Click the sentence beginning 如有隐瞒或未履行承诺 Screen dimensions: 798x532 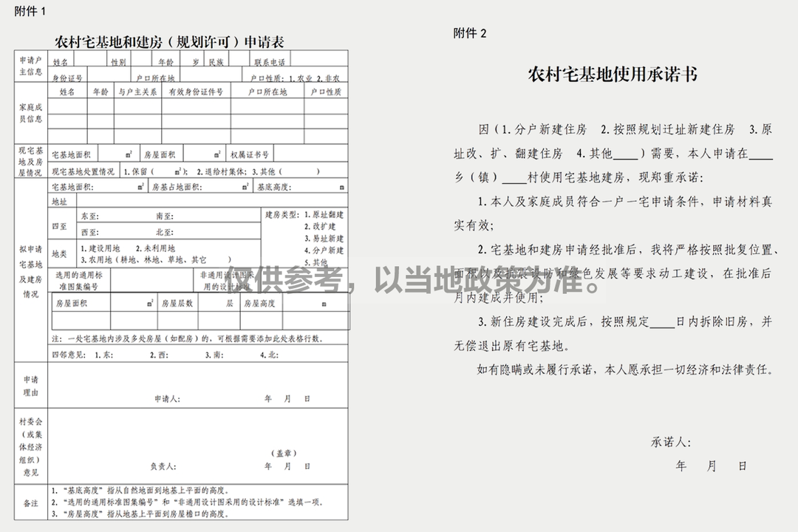point(625,369)
